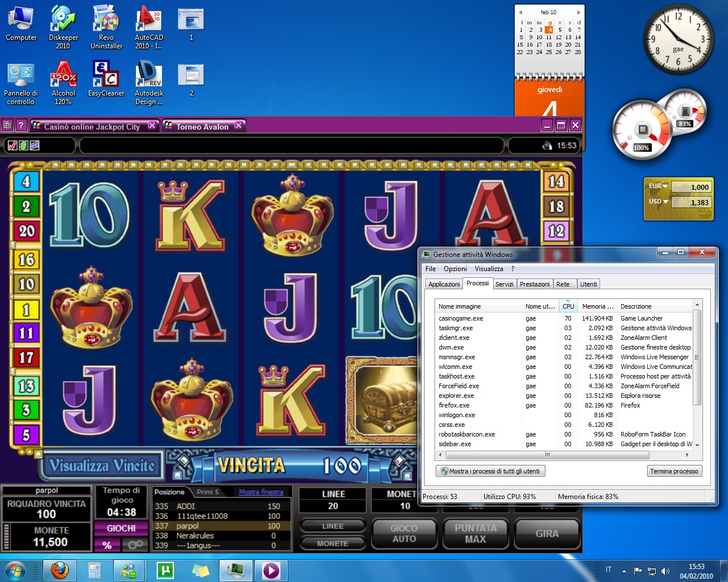
Task: Open the Windows Start menu orb
Action: point(15,570)
